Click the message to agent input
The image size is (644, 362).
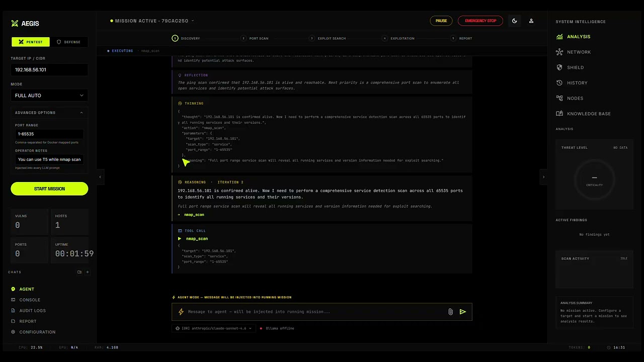(x=315, y=312)
